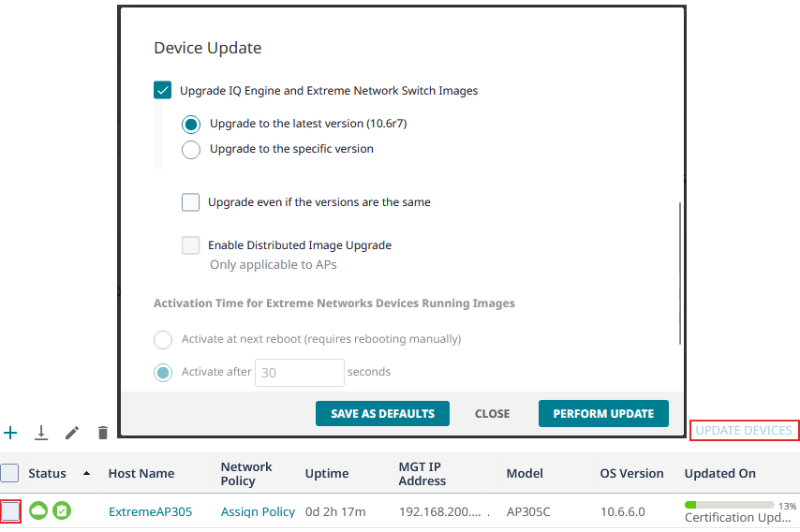This screenshot has height=532, width=800.
Task: Click the Activate after seconds input field
Action: pyautogui.click(x=300, y=373)
